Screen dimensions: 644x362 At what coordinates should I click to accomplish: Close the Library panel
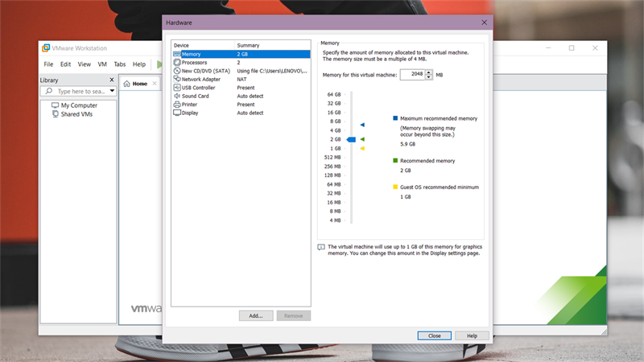[x=112, y=80]
